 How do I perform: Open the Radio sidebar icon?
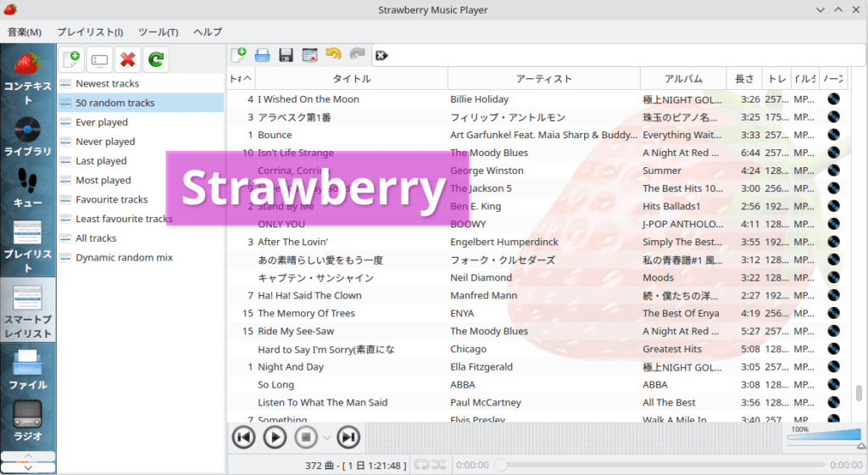pyautogui.click(x=28, y=421)
